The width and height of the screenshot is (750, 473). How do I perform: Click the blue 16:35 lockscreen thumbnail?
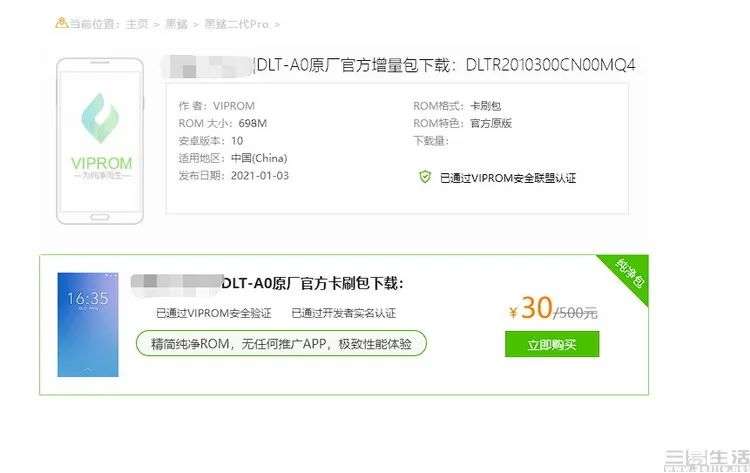(x=88, y=325)
